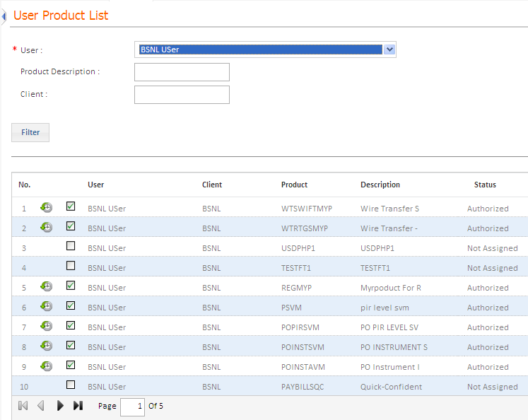
Task: Sort by Status column header
Action: point(485,185)
